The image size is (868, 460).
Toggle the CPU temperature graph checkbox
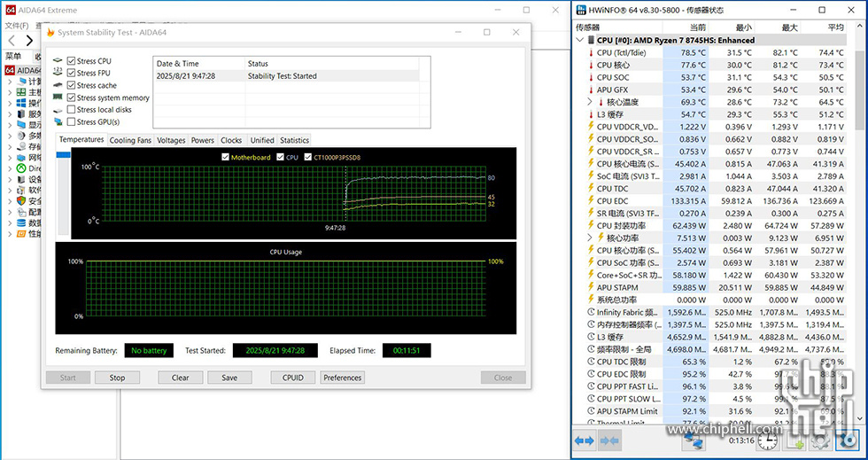(x=280, y=158)
